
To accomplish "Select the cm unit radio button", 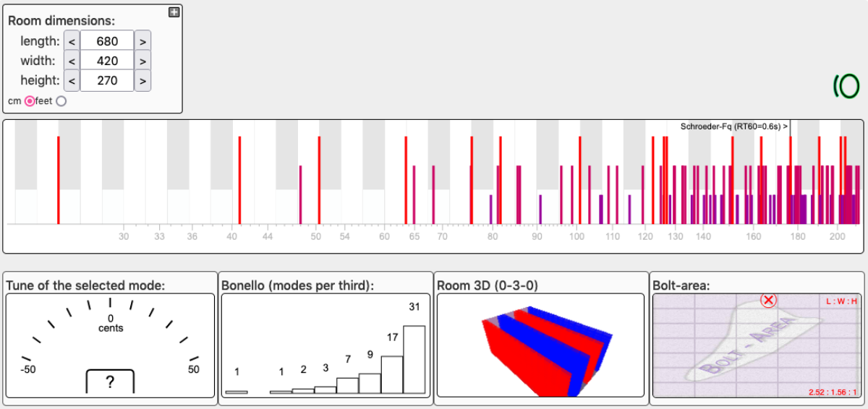I will [x=30, y=101].
